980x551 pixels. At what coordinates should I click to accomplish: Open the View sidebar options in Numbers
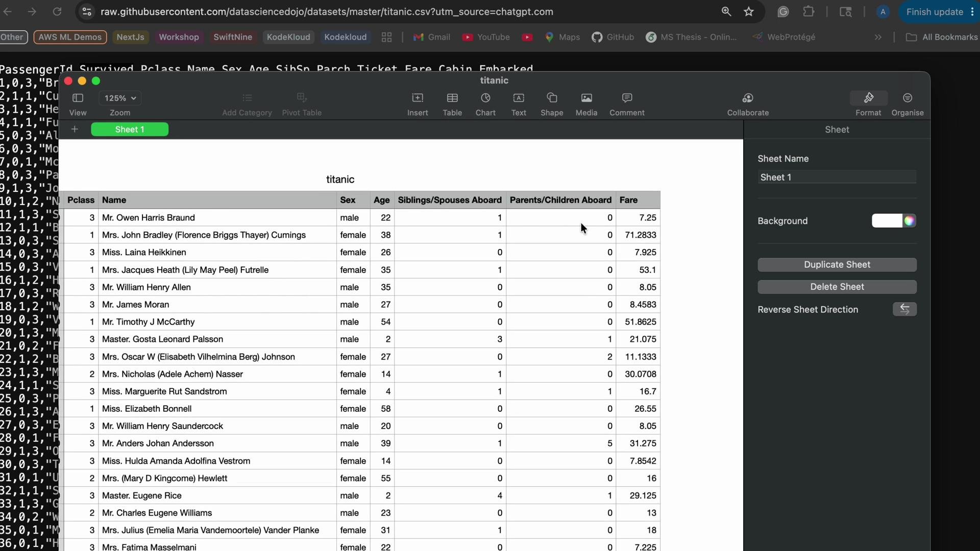pos(78,97)
